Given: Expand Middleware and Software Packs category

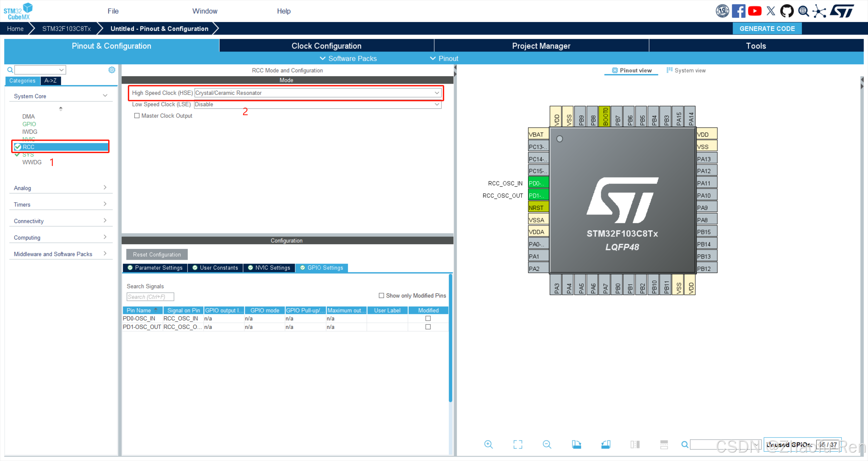Looking at the screenshot, I should point(61,254).
